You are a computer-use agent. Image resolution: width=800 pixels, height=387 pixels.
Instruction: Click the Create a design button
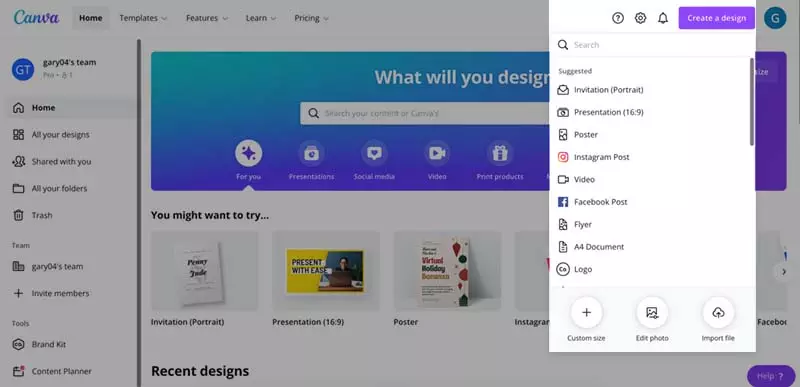point(716,18)
